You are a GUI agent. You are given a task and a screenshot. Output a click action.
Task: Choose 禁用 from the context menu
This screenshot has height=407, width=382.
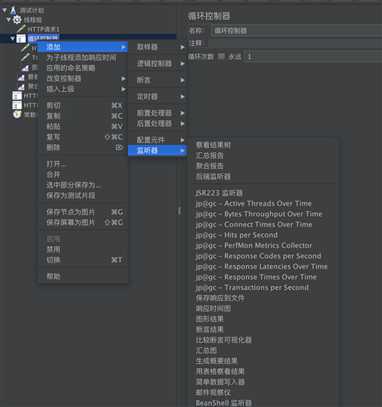pyautogui.click(x=83, y=249)
